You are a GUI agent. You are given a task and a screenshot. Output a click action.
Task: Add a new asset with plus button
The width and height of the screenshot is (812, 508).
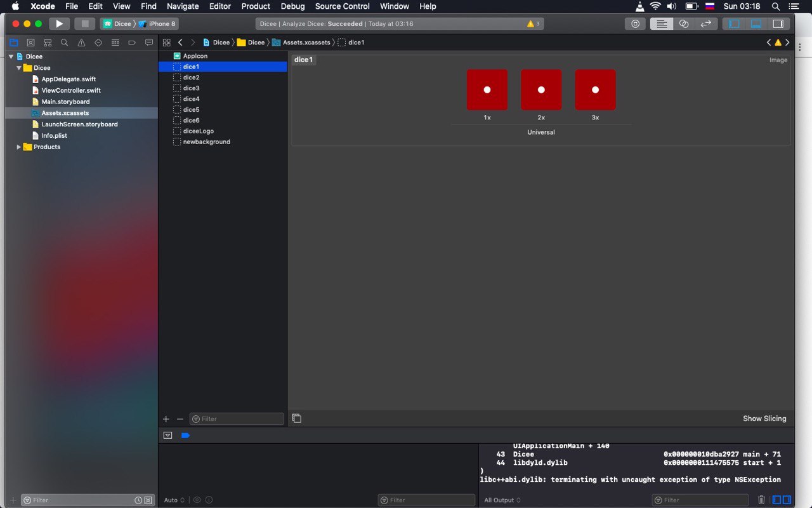pyautogui.click(x=166, y=419)
